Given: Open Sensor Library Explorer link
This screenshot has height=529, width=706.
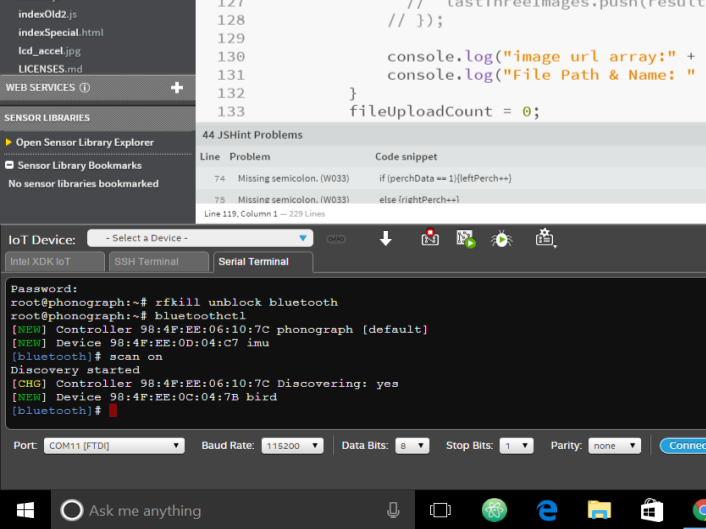Looking at the screenshot, I should [84, 143].
